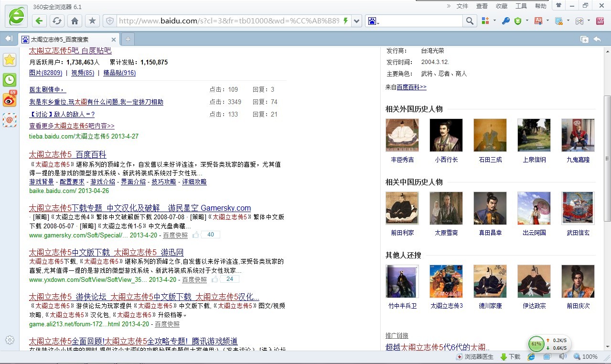Click the speaker mute icon in status bar
The width and height of the screenshot is (611, 364).
click(563, 357)
